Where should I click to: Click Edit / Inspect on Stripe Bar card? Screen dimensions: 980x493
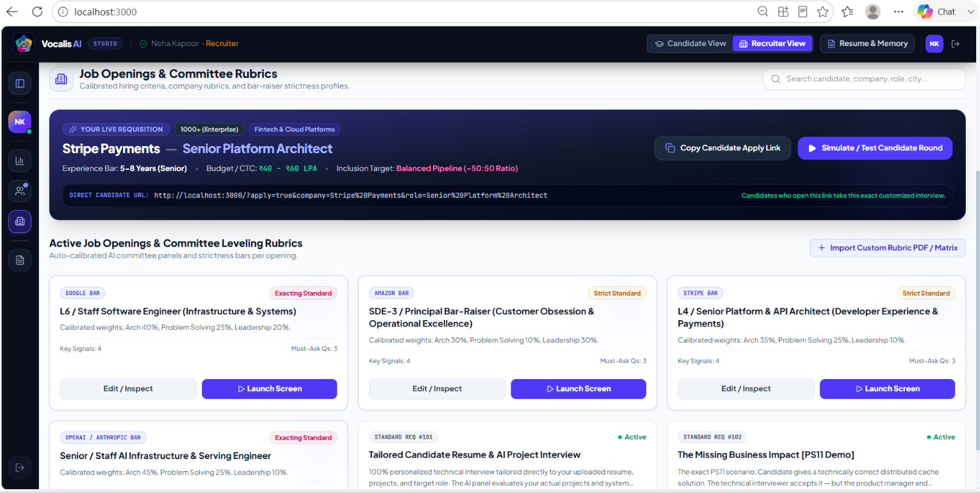point(746,389)
